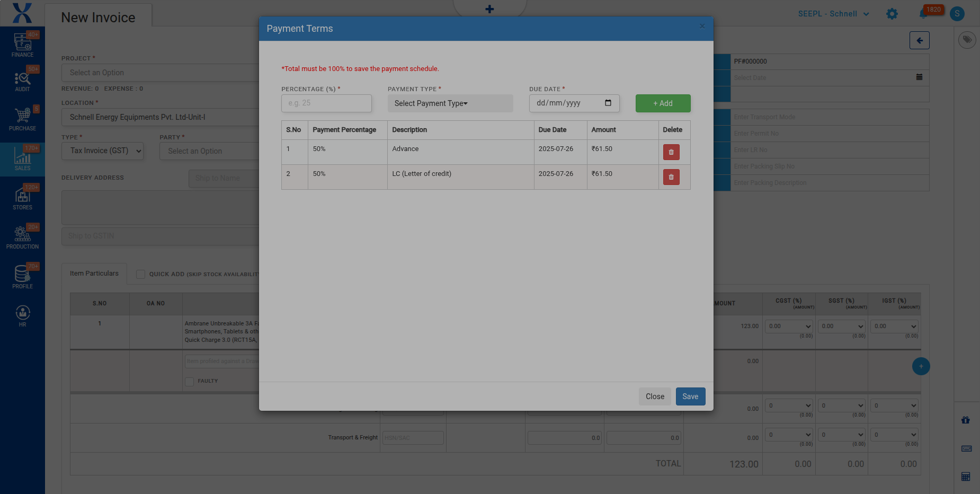Switch to the Item Particulars tab
The image size is (980, 494).
pos(94,274)
